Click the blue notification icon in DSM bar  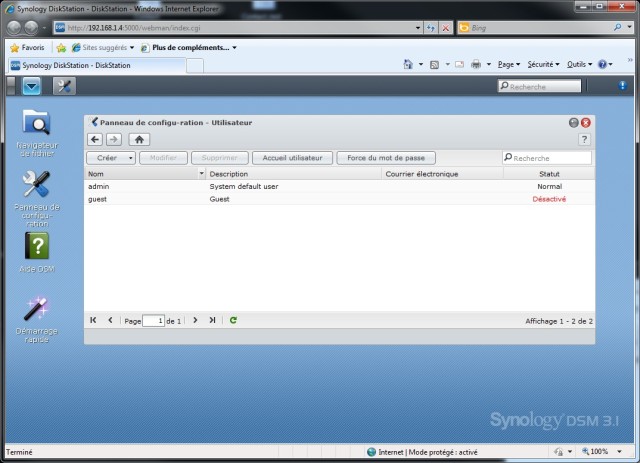[x=622, y=85]
